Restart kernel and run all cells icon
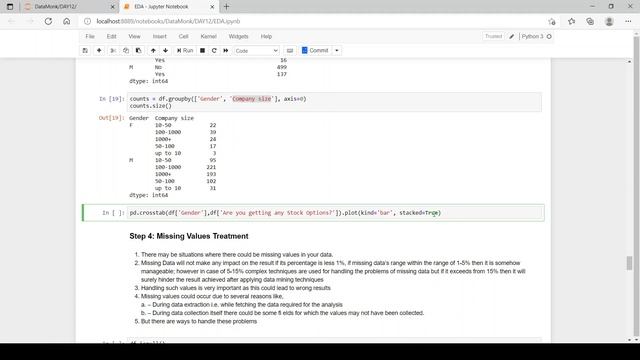 (226, 51)
